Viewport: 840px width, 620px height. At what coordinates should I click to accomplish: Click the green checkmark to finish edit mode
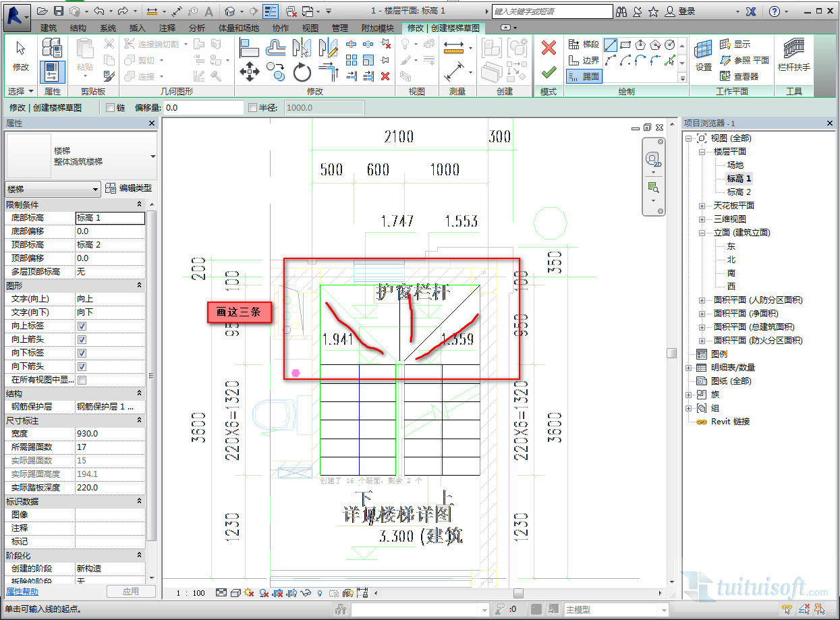click(x=549, y=72)
